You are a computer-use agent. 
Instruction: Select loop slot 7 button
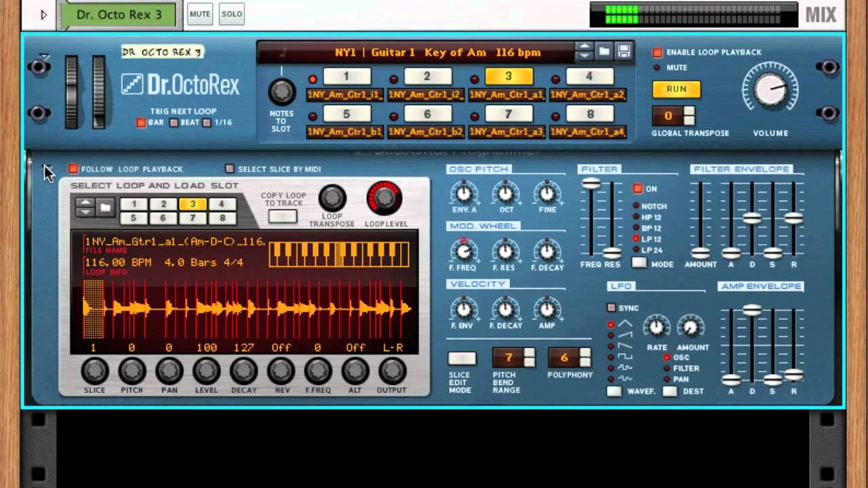tap(509, 114)
